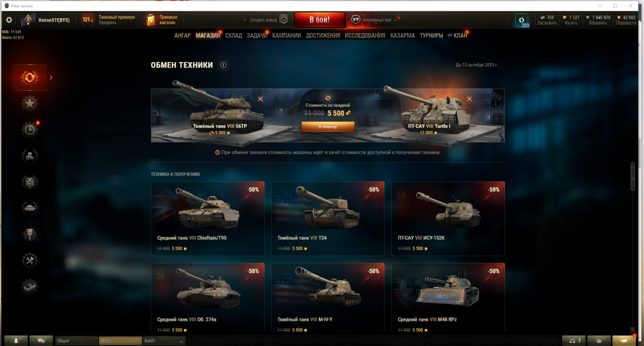
Task: Switch to the АНГАР tab
Action: [x=182, y=35]
